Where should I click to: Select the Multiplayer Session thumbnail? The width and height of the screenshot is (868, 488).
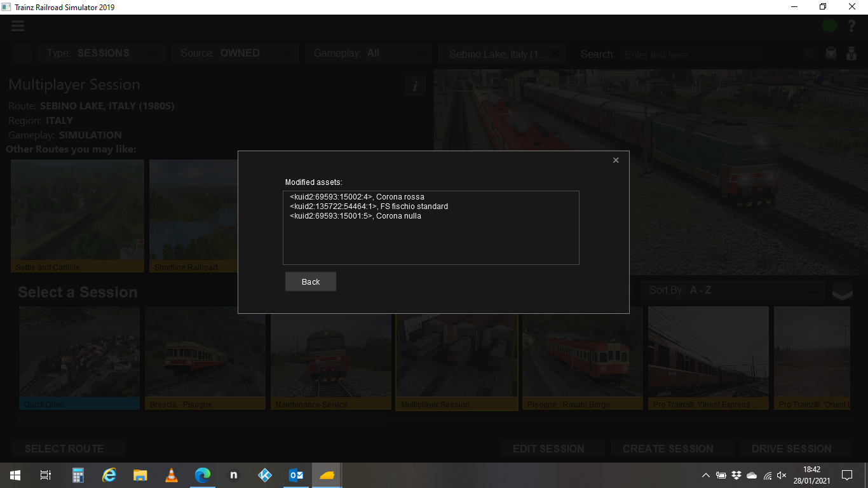(x=457, y=358)
